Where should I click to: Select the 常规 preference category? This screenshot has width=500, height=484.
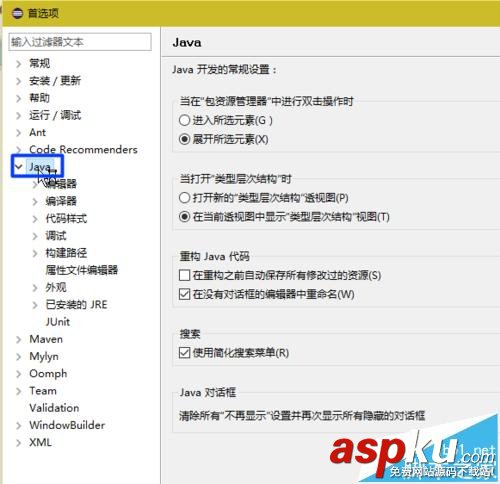(x=39, y=63)
